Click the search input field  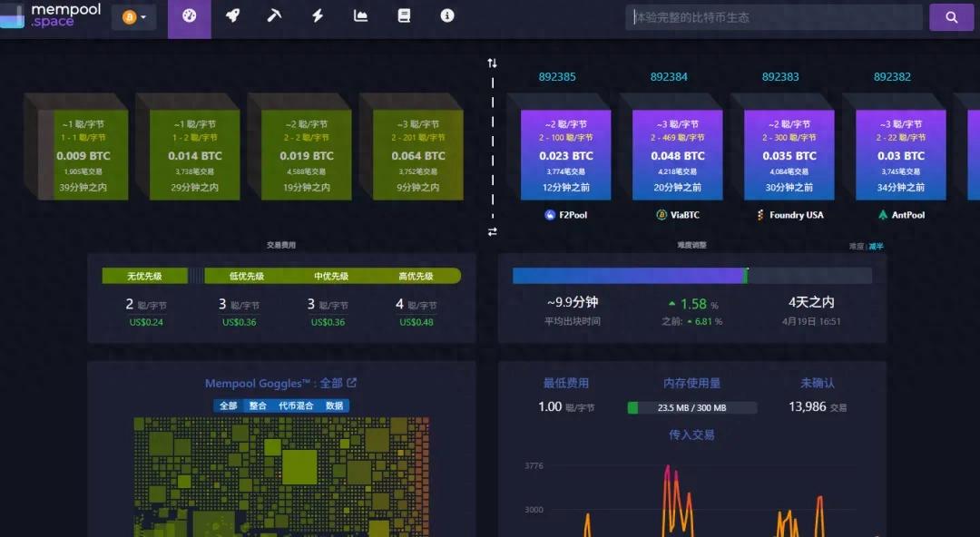coord(773,16)
